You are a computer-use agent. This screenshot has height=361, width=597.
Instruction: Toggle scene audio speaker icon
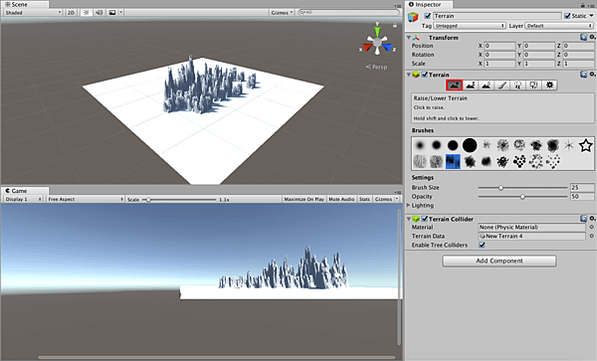pyautogui.click(x=99, y=13)
